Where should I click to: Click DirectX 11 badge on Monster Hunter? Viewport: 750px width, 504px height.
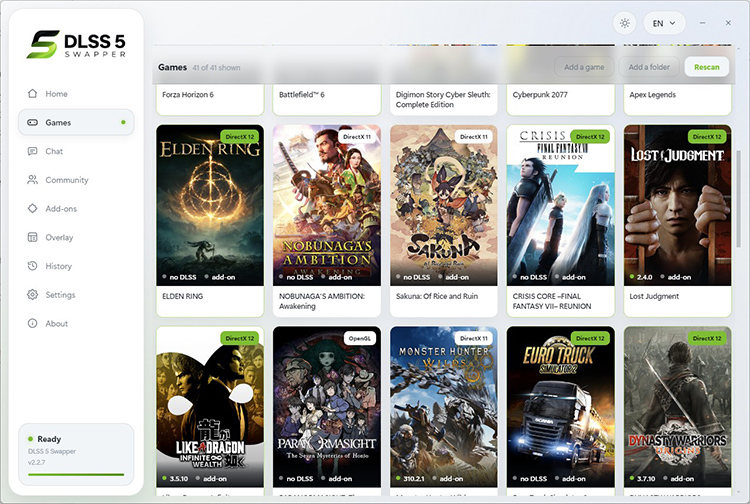pos(474,339)
